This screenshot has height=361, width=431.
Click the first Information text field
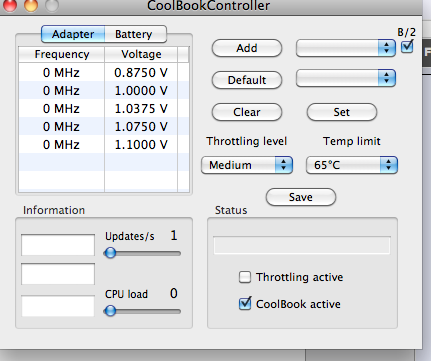pos(58,245)
